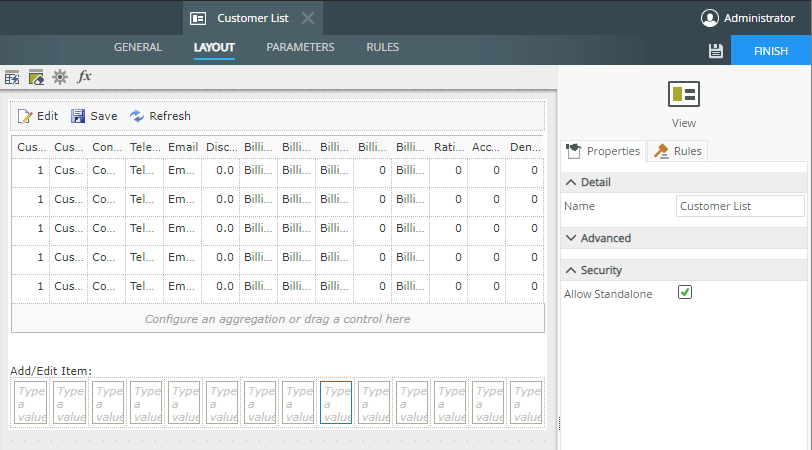This screenshot has width=812, height=450.
Task: Click the large View icon in the right panel
Action: tap(684, 95)
